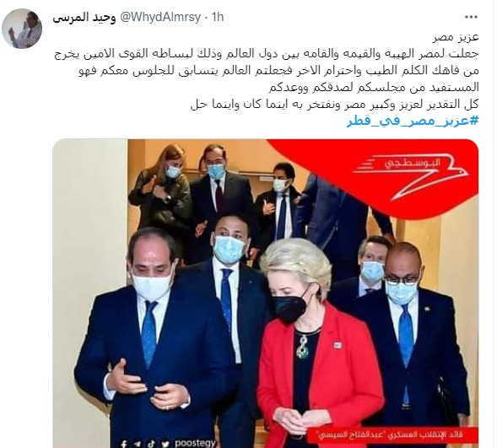Image resolution: width=497 pixels, height=448 pixels.
Task: Open the #عزيز_مصر_في_قطر hashtag link
Action: coord(413,121)
